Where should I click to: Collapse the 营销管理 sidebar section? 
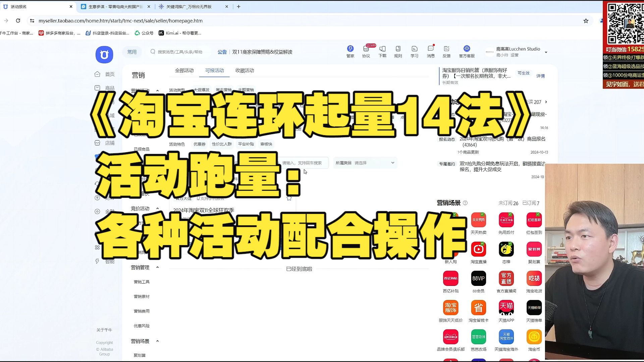(x=157, y=267)
